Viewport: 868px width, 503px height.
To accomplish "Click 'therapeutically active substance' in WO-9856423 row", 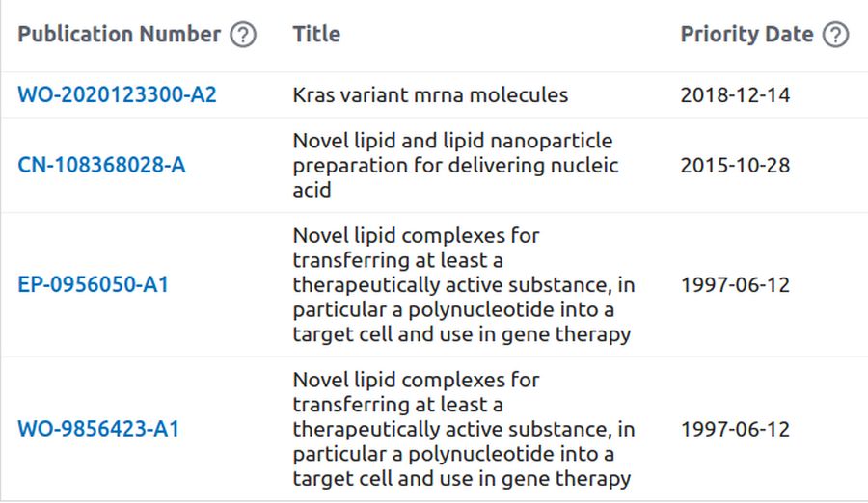I will tap(451, 429).
